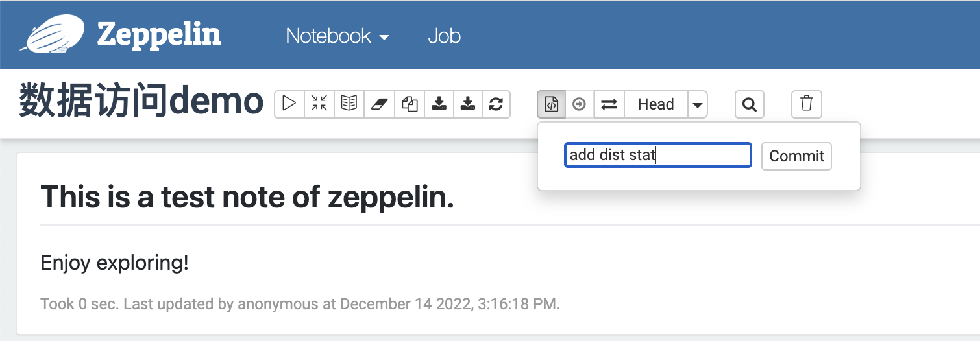Go to the Job page
Viewport: 980px width, 341px height.
(445, 35)
